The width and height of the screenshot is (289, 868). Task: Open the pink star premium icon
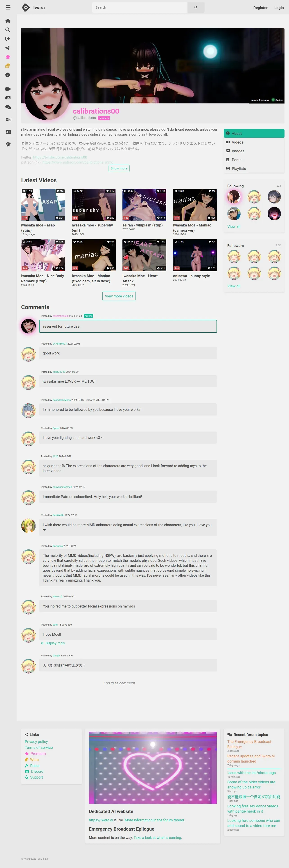coord(8,57)
